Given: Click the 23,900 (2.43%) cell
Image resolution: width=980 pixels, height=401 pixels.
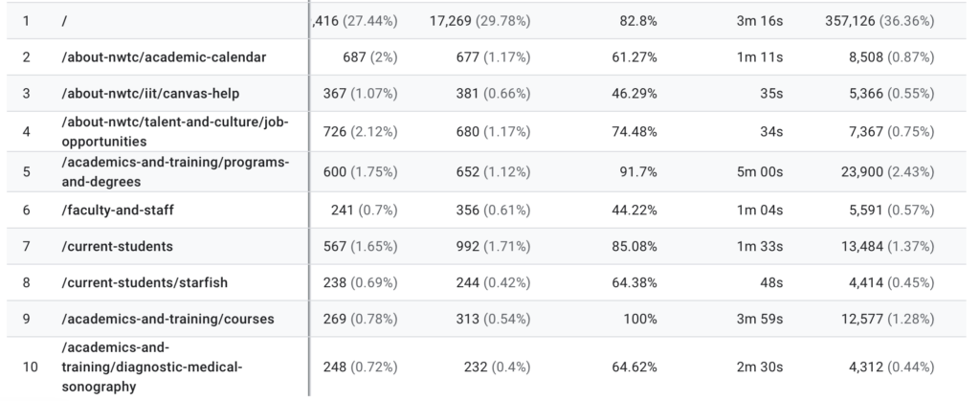Looking at the screenshot, I should tap(887, 172).
